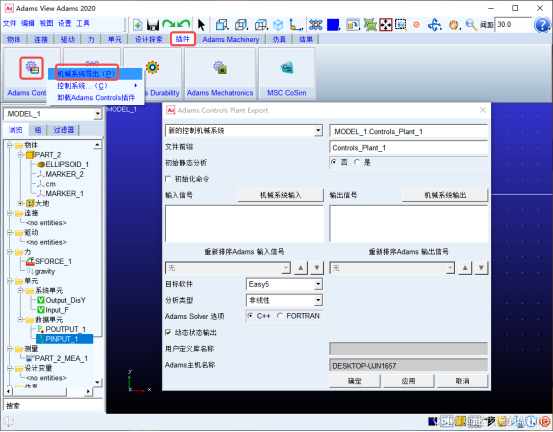The width and height of the screenshot is (553, 432).
Task: Click the zoom box selection icon
Action: [x=401, y=25]
